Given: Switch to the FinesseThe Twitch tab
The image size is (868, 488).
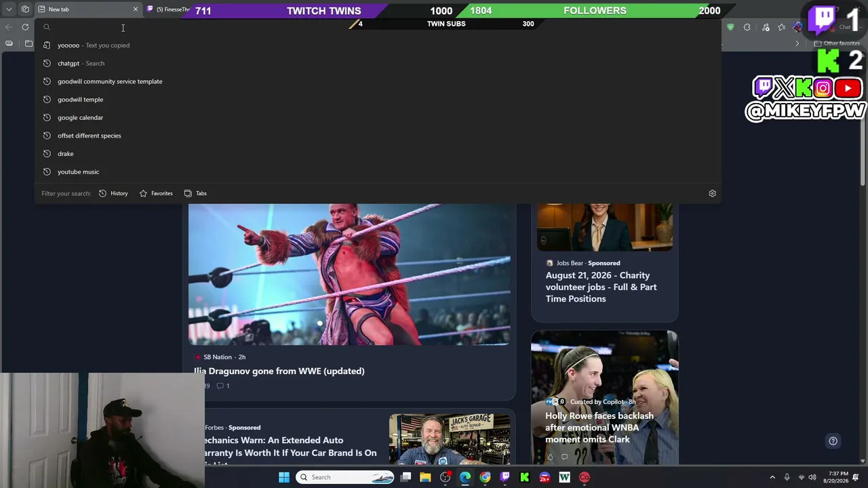Looking at the screenshot, I should [167, 9].
